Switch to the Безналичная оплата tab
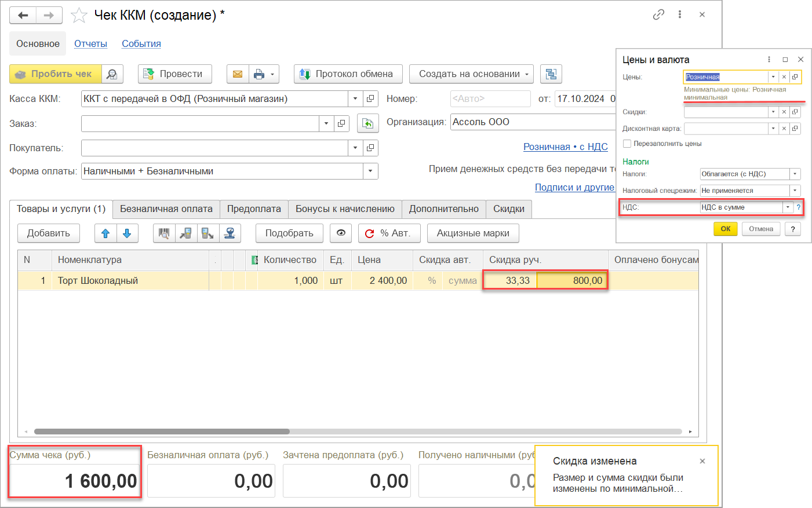 coord(166,209)
